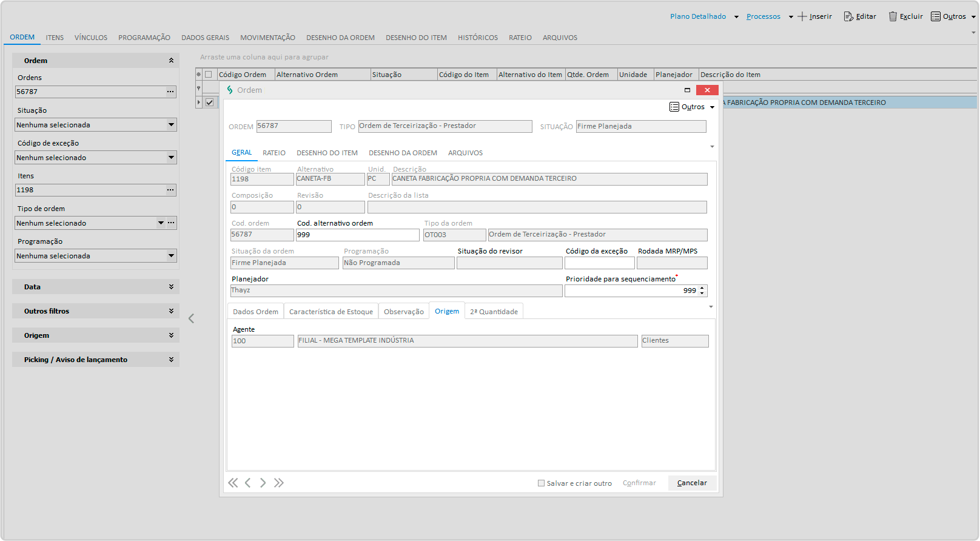Increase the Prioridade para sequenciamento value

(702, 288)
